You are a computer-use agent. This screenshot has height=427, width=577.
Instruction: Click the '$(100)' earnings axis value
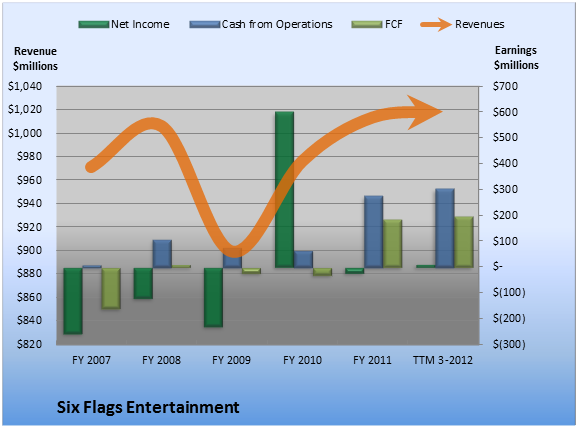pyautogui.click(x=509, y=292)
